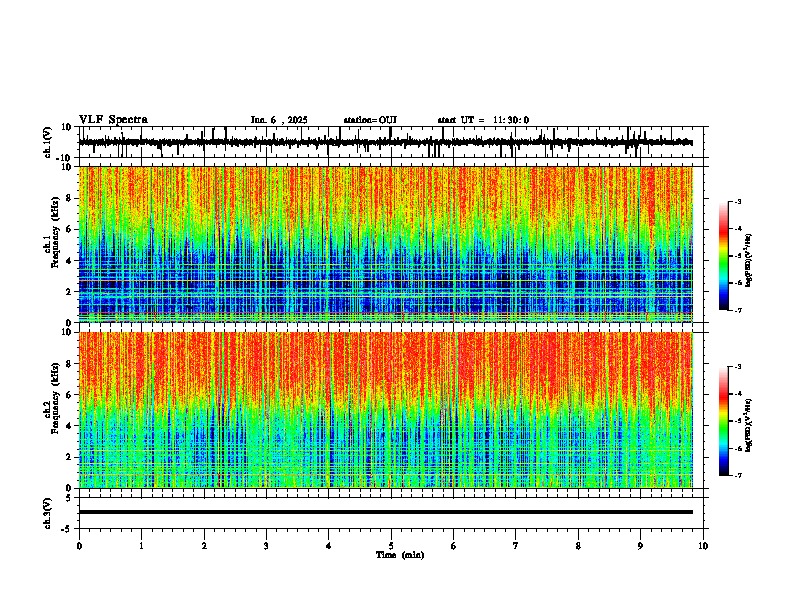Click the ch.1 spectrogram color scale bar
The height and width of the screenshot is (612, 792).
pos(723,256)
